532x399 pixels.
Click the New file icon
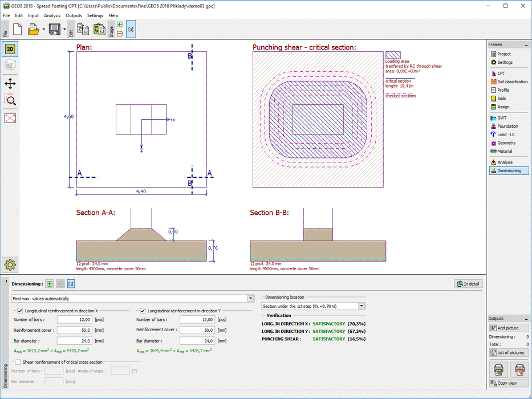[x=17, y=29]
